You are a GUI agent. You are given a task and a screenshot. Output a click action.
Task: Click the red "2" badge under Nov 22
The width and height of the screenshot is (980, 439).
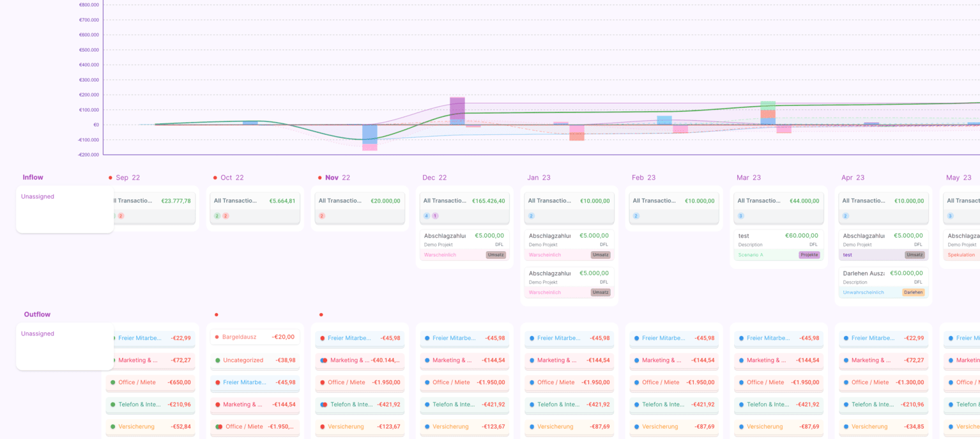(x=321, y=216)
